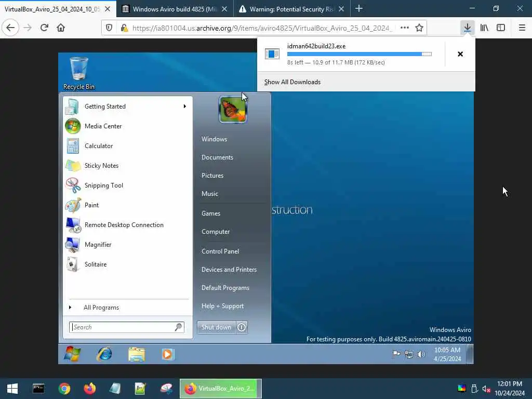Open Games from Start menu
The height and width of the screenshot is (399, 532).
click(211, 214)
